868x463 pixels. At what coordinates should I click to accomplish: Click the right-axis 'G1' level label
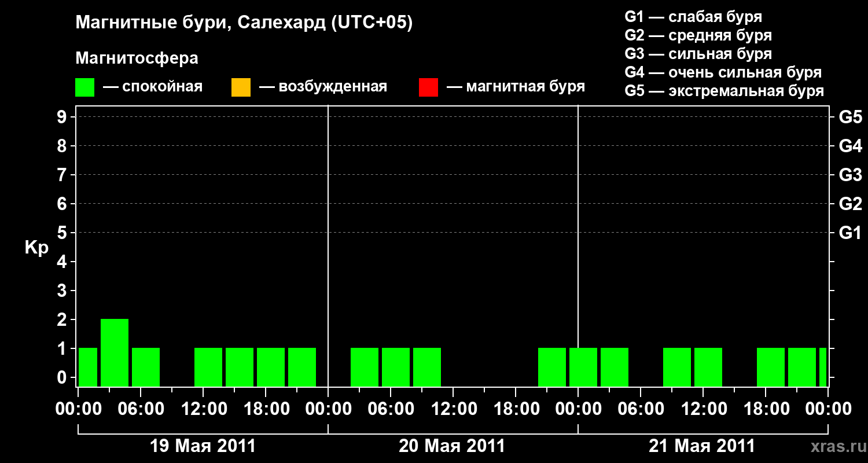click(851, 233)
